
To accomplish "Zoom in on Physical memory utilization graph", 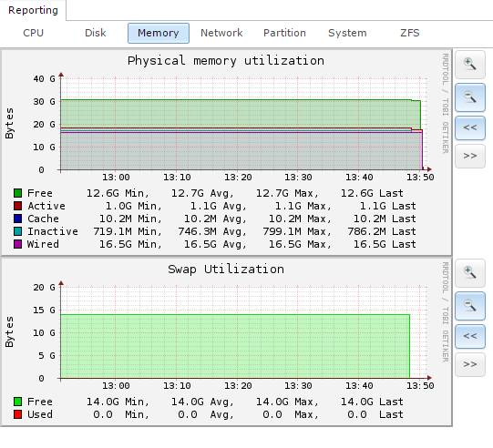I will (469, 65).
